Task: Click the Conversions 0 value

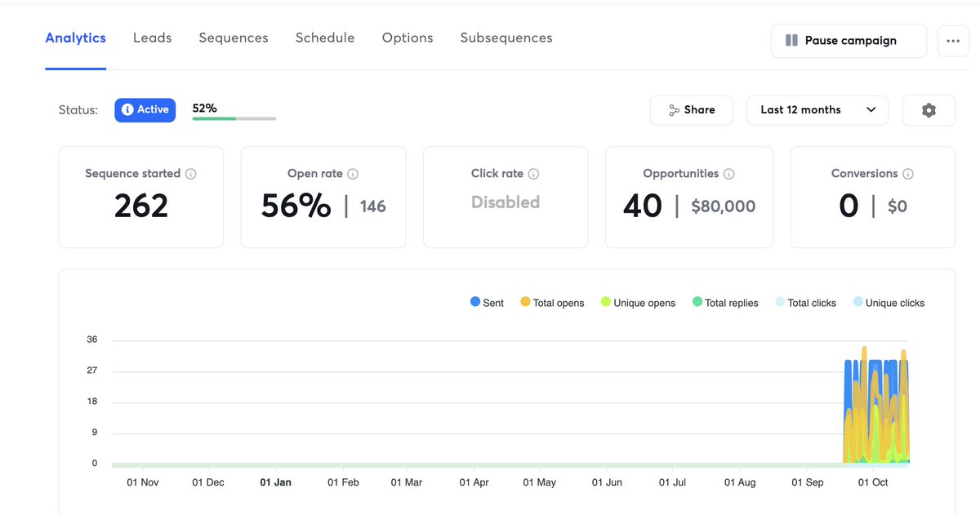Action: [849, 206]
